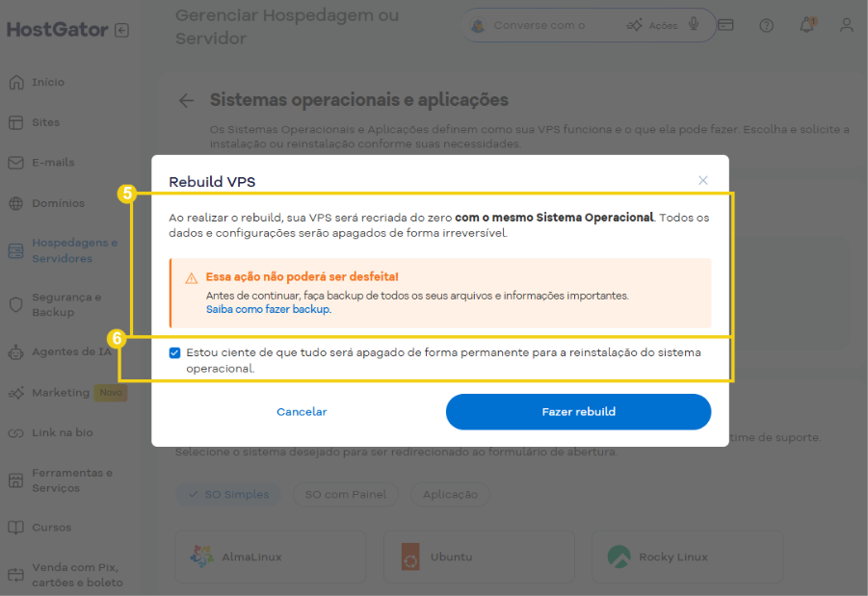Image resolution: width=868 pixels, height=596 pixels.
Task: Select Segurança e Backup shield icon
Action: [14, 305]
